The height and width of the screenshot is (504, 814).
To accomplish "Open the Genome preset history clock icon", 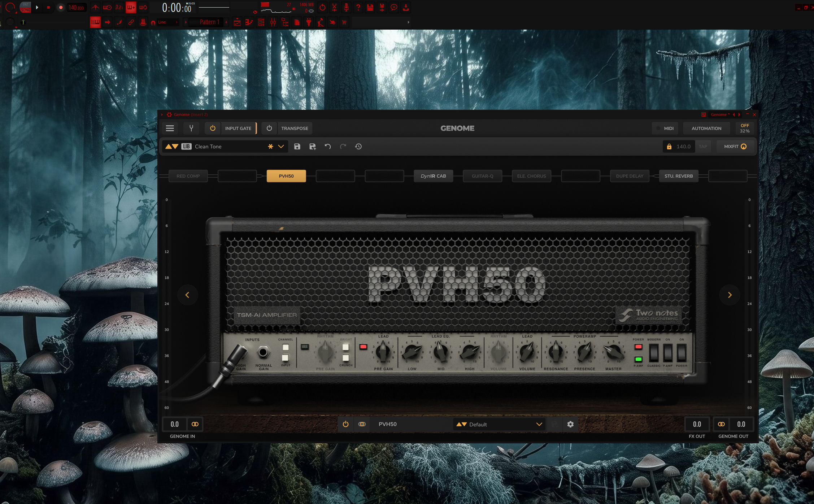I will click(x=358, y=147).
